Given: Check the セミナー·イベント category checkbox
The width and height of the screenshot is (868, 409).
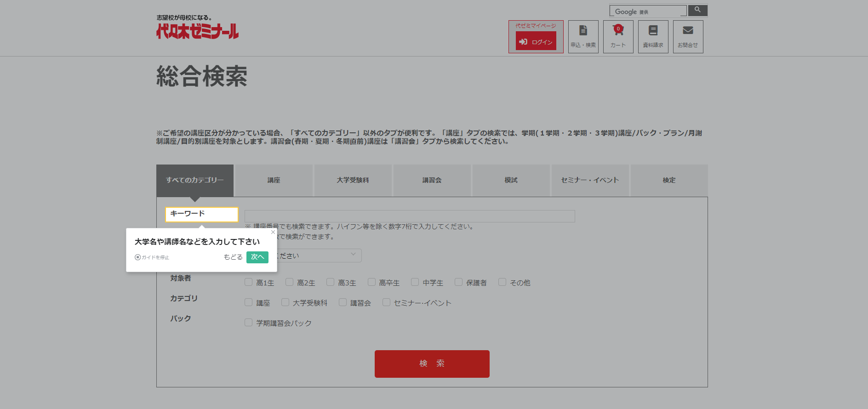Looking at the screenshot, I should click(x=387, y=302).
